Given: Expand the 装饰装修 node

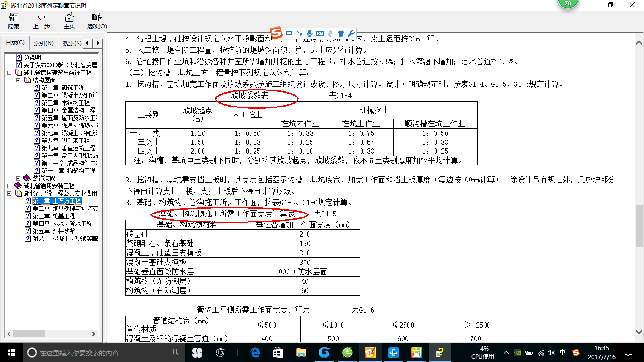Looking at the screenshot, I should (18, 178).
